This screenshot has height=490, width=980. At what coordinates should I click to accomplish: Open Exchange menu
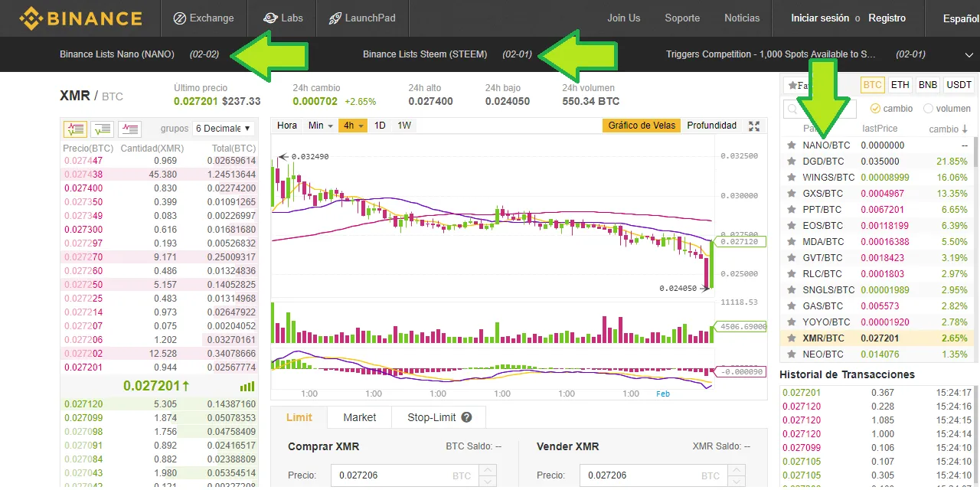(x=204, y=18)
